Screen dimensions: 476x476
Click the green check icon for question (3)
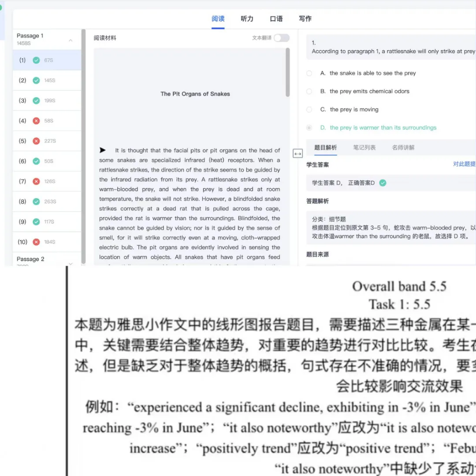tap(36, 100)
